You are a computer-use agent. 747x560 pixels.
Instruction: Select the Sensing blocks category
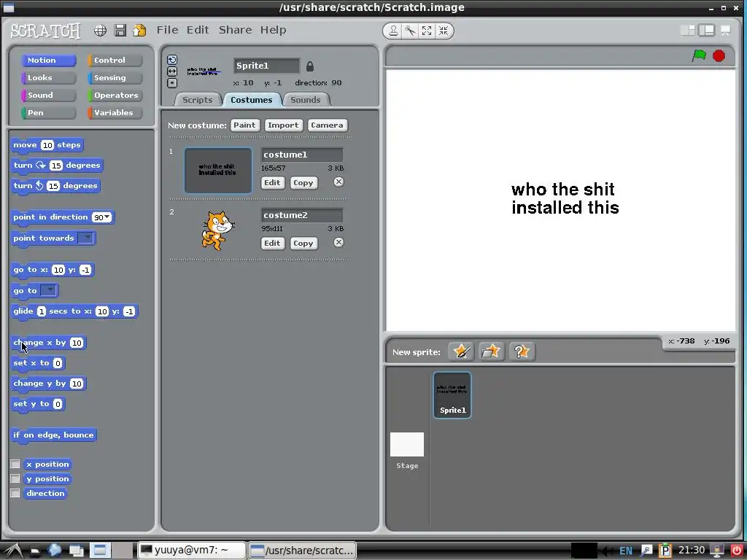(x=115, y=77)
